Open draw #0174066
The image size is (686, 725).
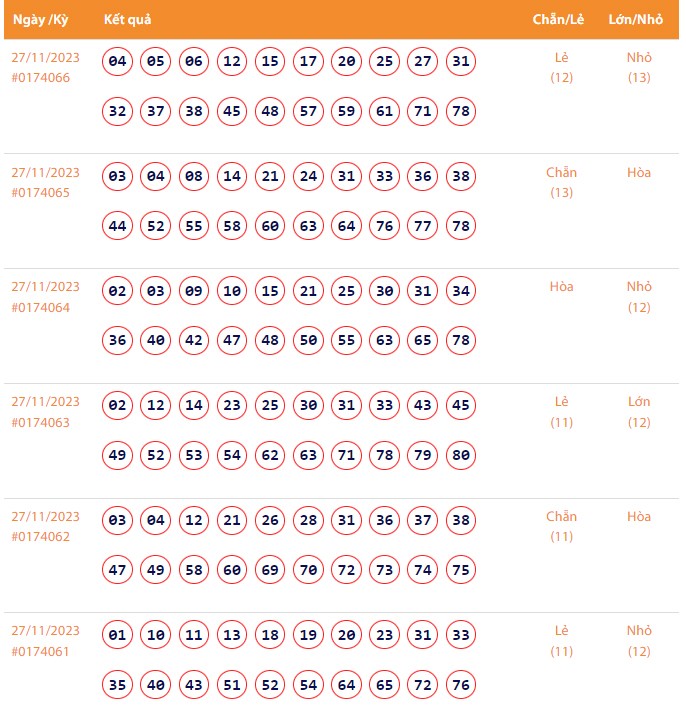41,78
